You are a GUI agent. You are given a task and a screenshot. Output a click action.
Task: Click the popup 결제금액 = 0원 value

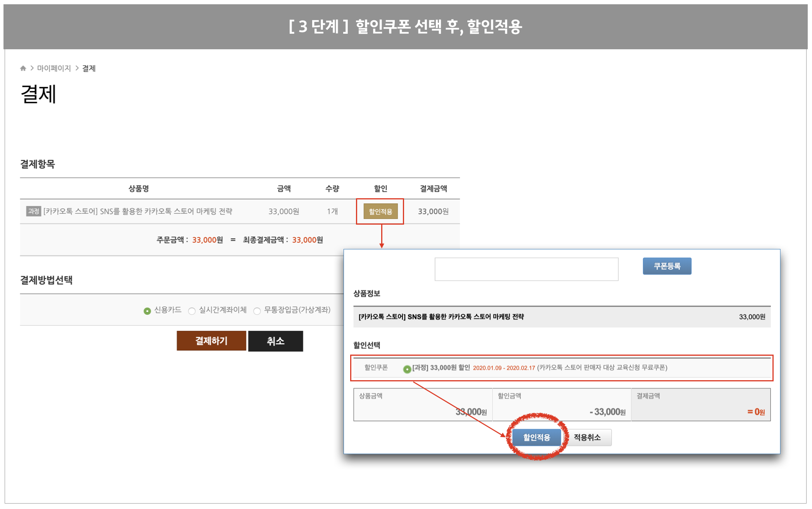pos(756,412)
